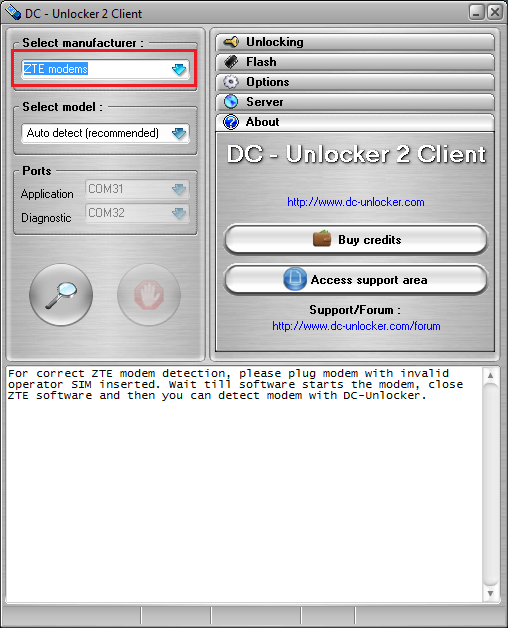The image size is (508, 628).
Task: Click the question mark About icon
Action: (231, 122)
